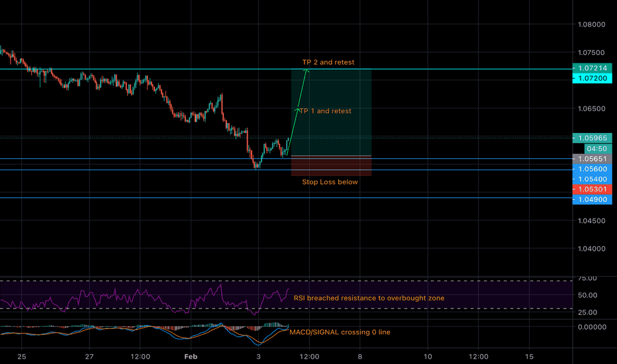Click the 1.05600 blue price label
This screenshot has height=364, width=617.
593,169
